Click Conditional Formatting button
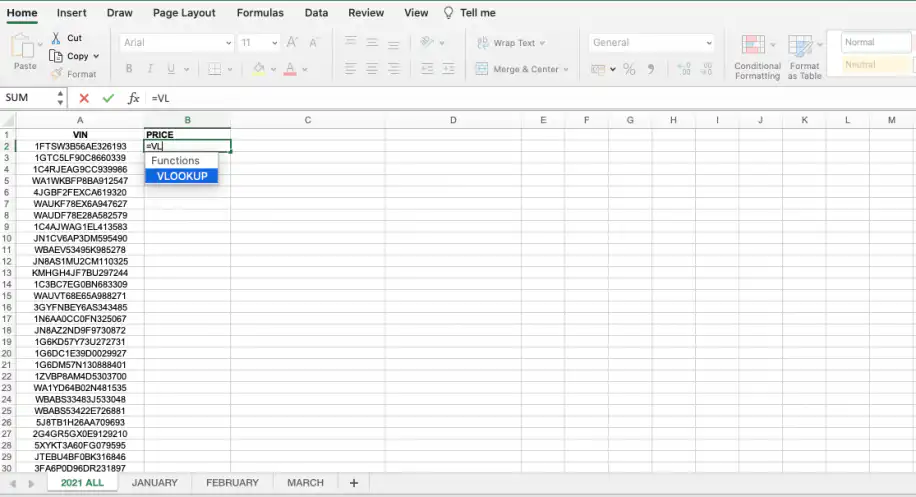The image size is (916, 497). point(757,57)
